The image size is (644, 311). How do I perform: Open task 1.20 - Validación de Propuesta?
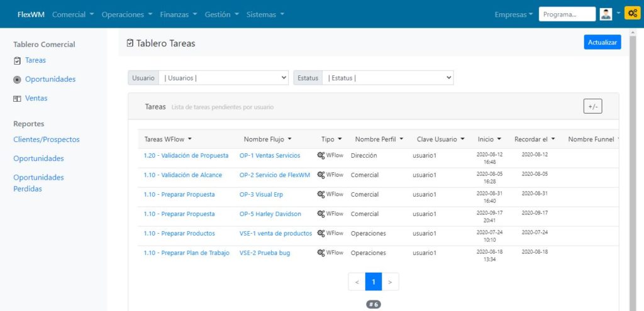(186, 156)
